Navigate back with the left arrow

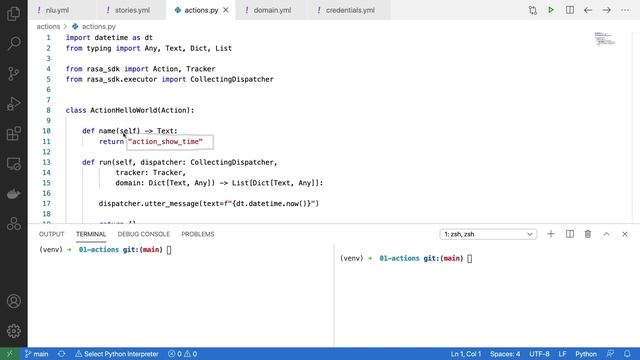tap(588, 10)
